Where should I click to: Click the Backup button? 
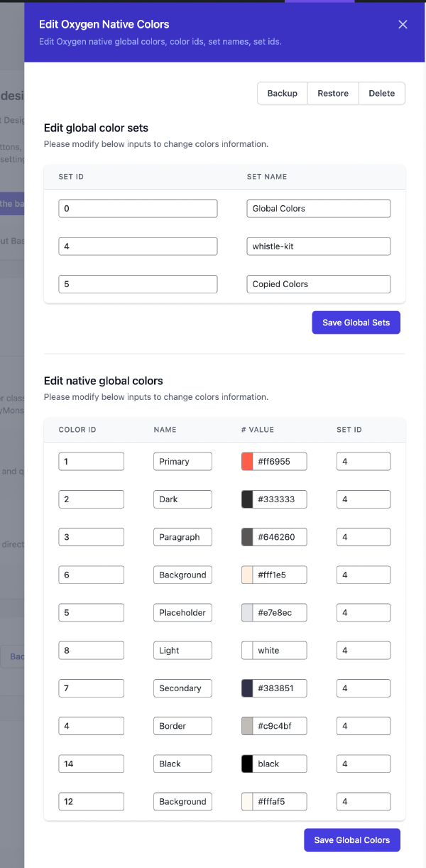[x=282, y=93]
